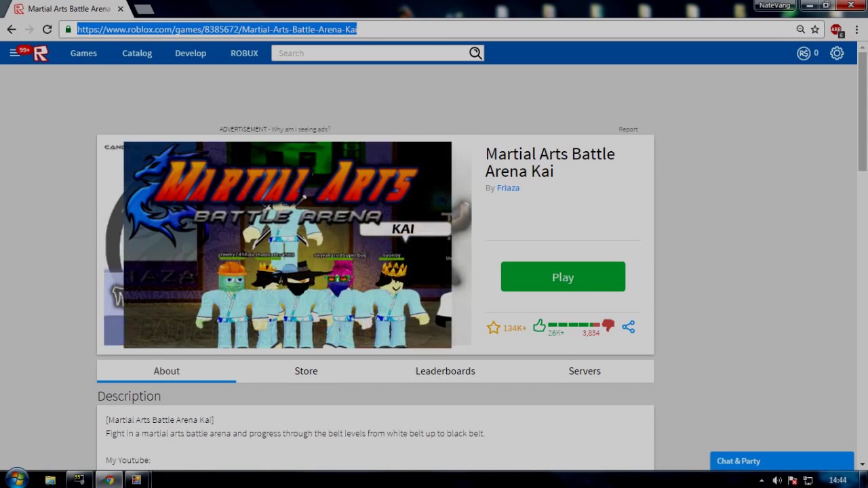Show hidden system tray icons
This screenshot has width=868, height=488.
[762, 481]
